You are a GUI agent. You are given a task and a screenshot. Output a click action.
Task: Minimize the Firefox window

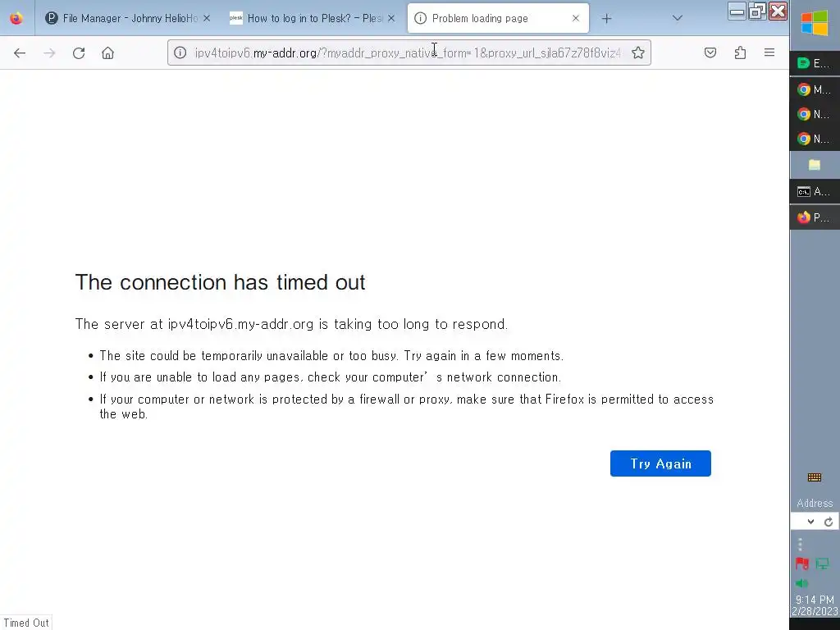coord(737,11)
